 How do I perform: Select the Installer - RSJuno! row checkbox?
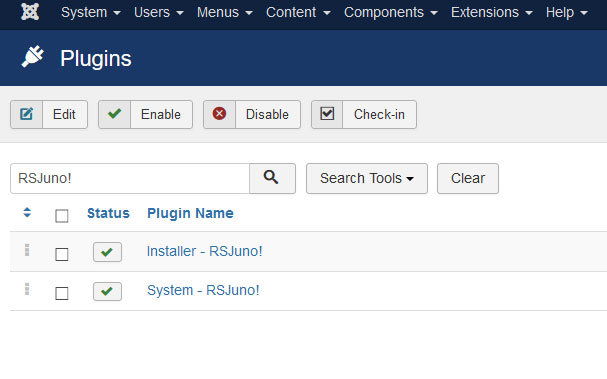point(62,255)
